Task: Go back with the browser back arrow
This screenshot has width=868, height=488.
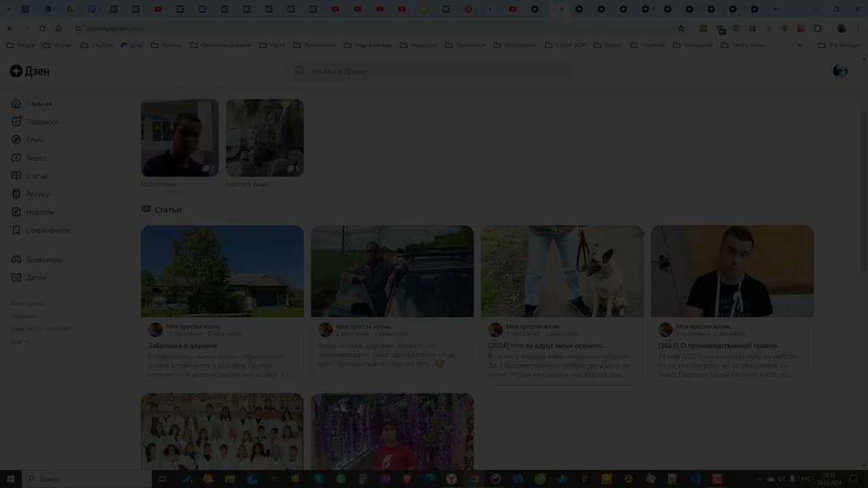Action: [9, 28]
